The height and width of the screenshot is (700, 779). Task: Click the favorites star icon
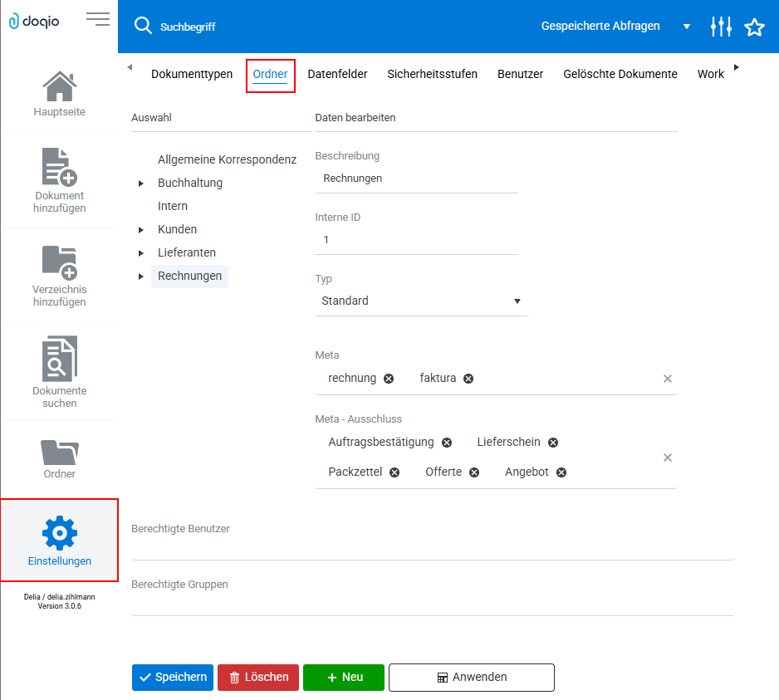[x=754, y=27]
